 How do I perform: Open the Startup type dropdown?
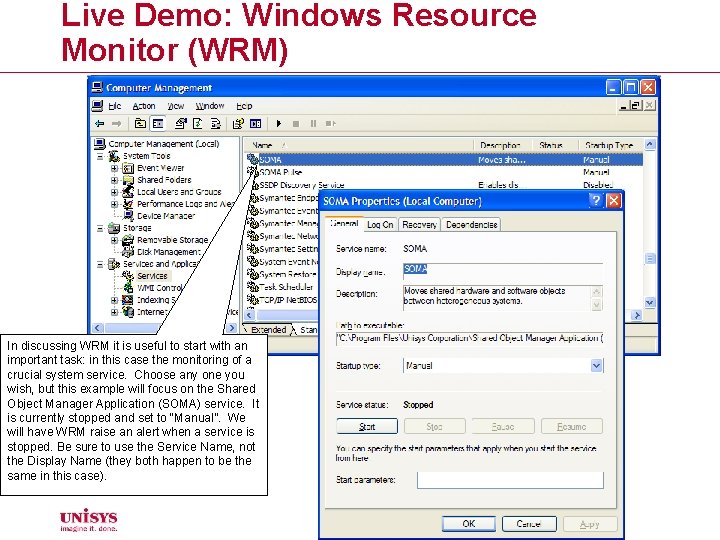(596, 366)
